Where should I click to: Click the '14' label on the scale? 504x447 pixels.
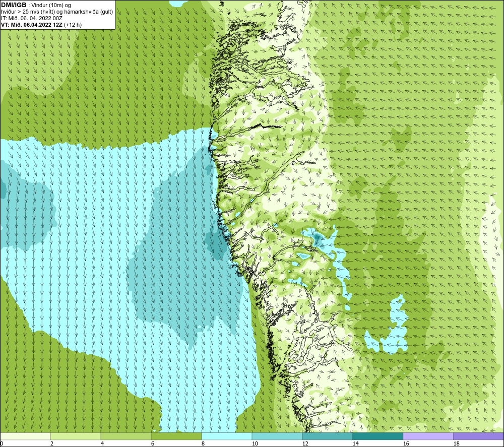[x=355, y=444]
